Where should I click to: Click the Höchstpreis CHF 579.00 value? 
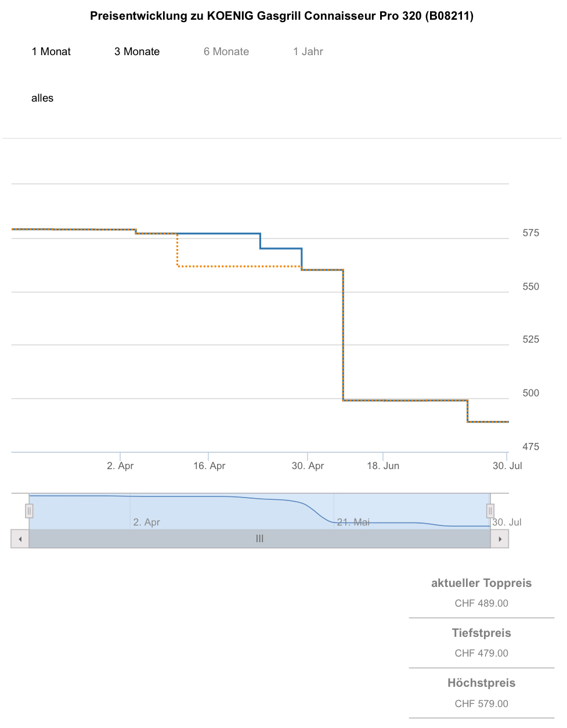click(x=481, y=704)
